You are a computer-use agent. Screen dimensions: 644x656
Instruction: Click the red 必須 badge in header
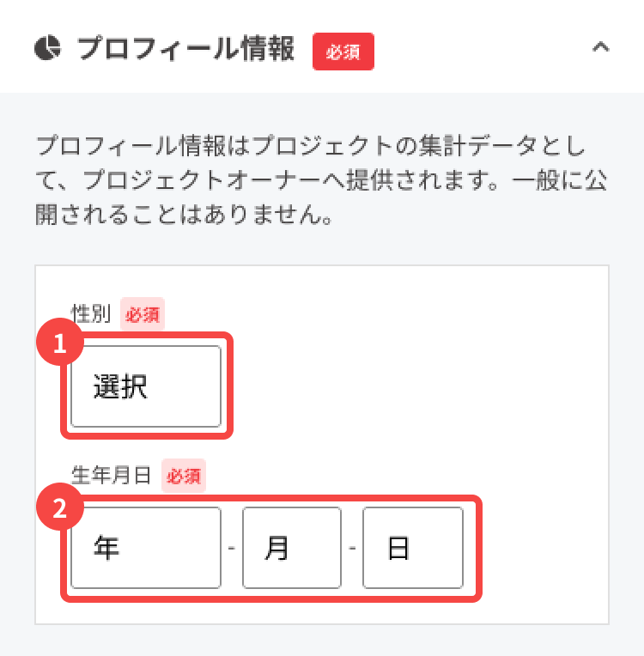click(343, 52)
